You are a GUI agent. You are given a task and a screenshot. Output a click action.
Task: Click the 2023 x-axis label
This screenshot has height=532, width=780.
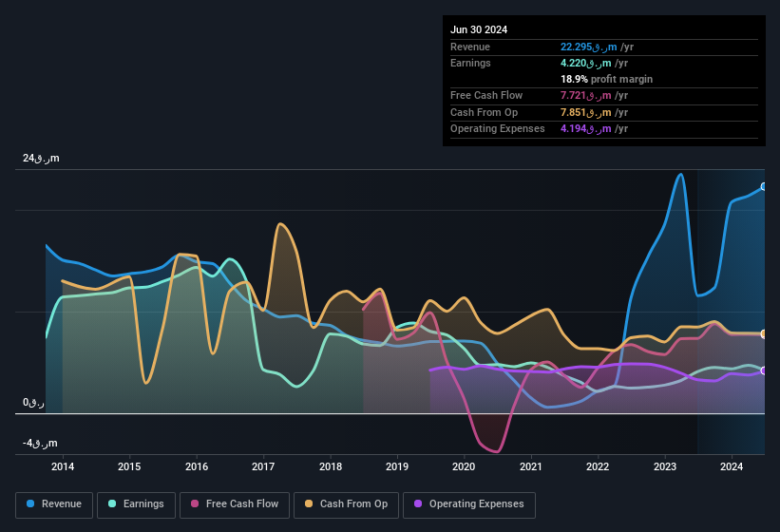click(665, 466)
